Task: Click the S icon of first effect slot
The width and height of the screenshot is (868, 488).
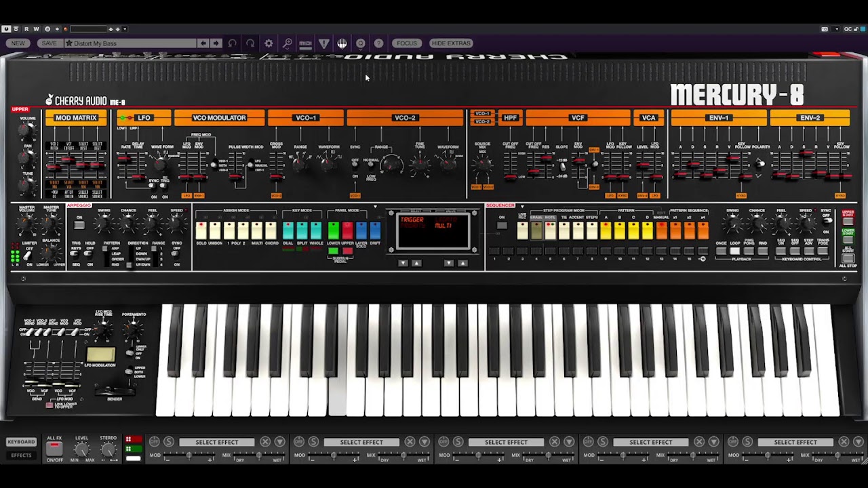Action: 169,442
